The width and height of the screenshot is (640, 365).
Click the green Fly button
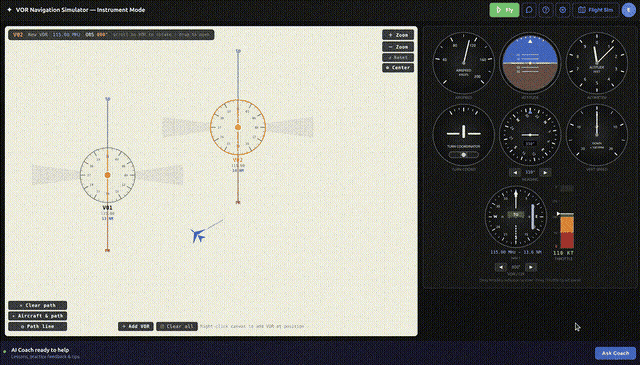pyautogui.click(x=504, y=10)
